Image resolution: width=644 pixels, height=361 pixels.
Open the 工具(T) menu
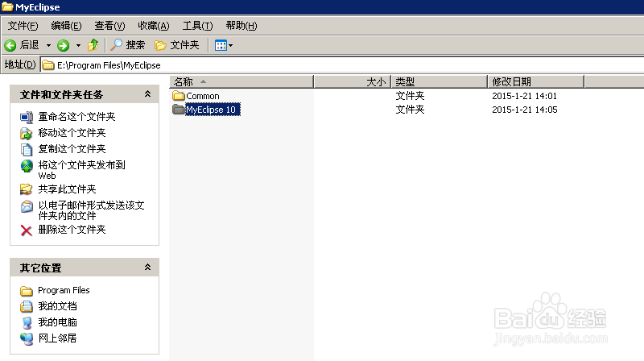point(197,26)
